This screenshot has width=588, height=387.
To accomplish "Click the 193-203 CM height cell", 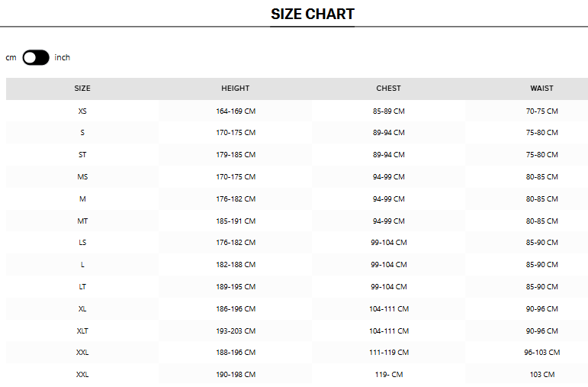I will (x=236, y=331).
